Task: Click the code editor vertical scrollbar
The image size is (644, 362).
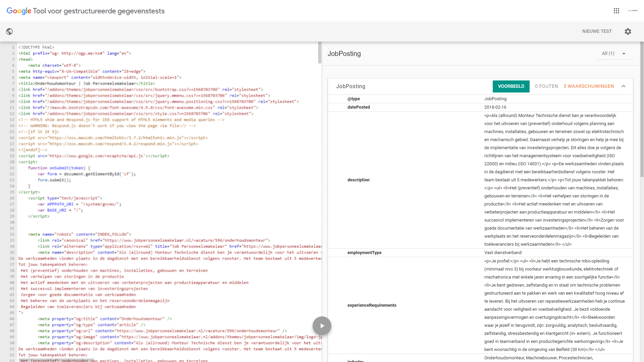Action: click(320, 53)
